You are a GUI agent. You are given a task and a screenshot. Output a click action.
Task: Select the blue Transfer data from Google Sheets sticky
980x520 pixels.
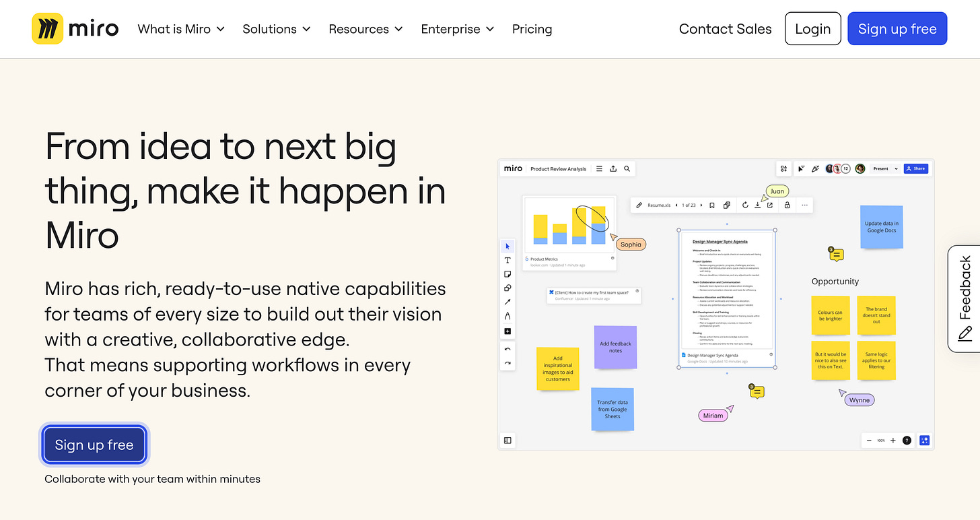tap(612, 409)
